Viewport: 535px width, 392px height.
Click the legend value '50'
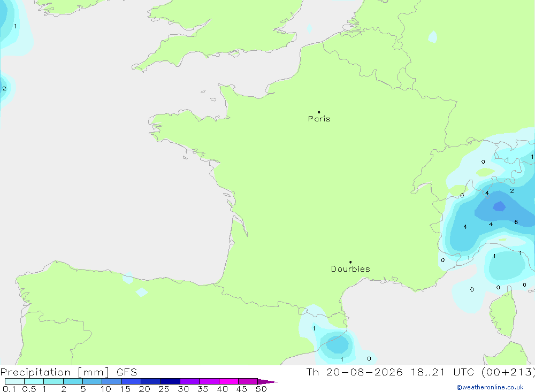click(261, 389)
